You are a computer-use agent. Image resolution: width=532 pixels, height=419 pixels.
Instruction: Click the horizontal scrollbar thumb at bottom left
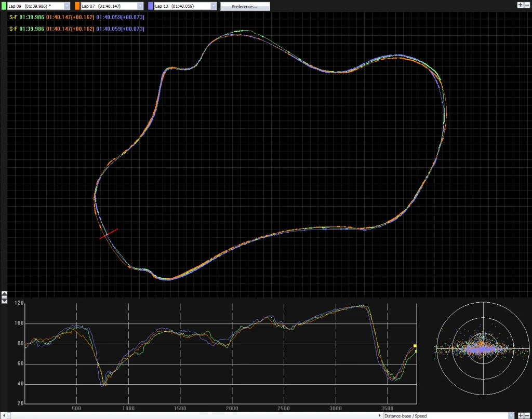click(x=9, y=415)
